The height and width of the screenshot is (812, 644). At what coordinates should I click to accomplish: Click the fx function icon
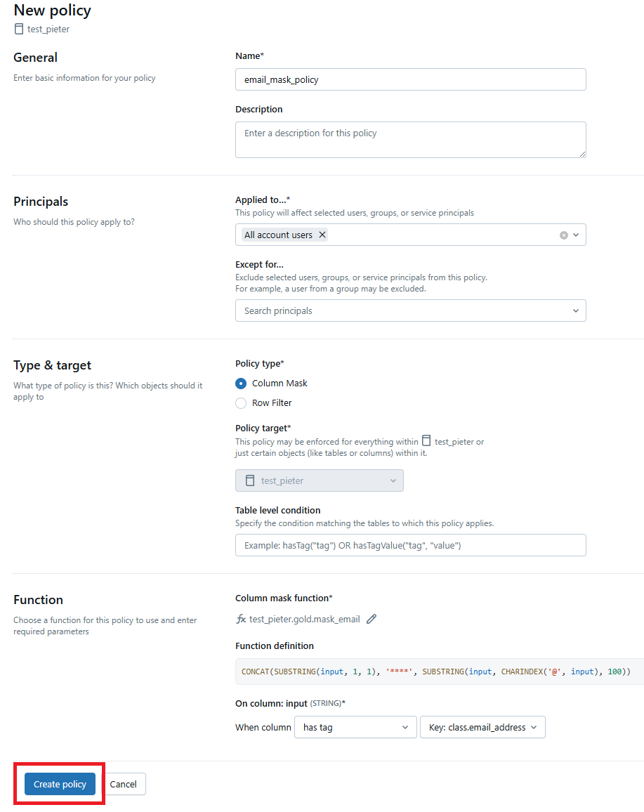(241, 619)
